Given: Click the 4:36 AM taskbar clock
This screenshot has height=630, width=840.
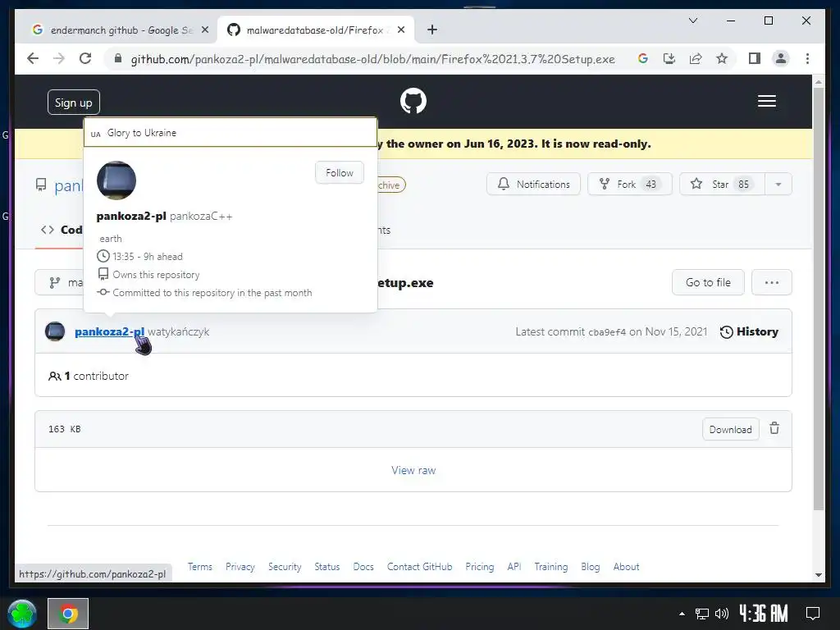Looking at the screenshot, I should [763, 614].
